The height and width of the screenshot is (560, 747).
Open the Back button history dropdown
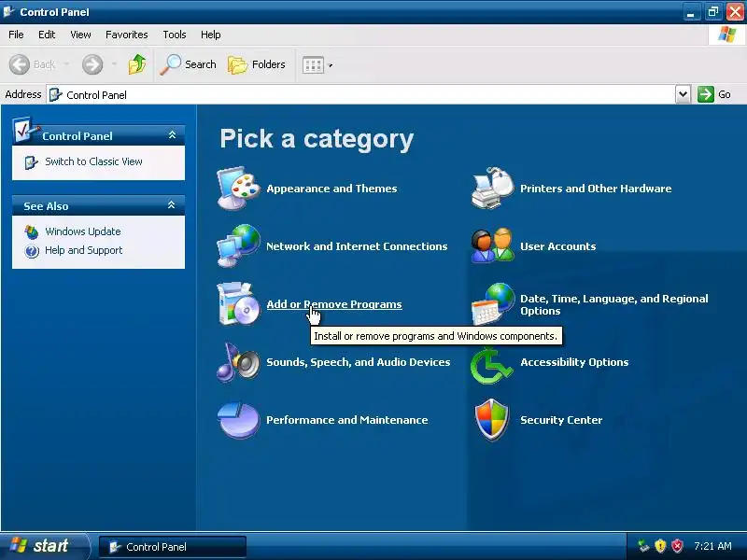pos(66,64)
